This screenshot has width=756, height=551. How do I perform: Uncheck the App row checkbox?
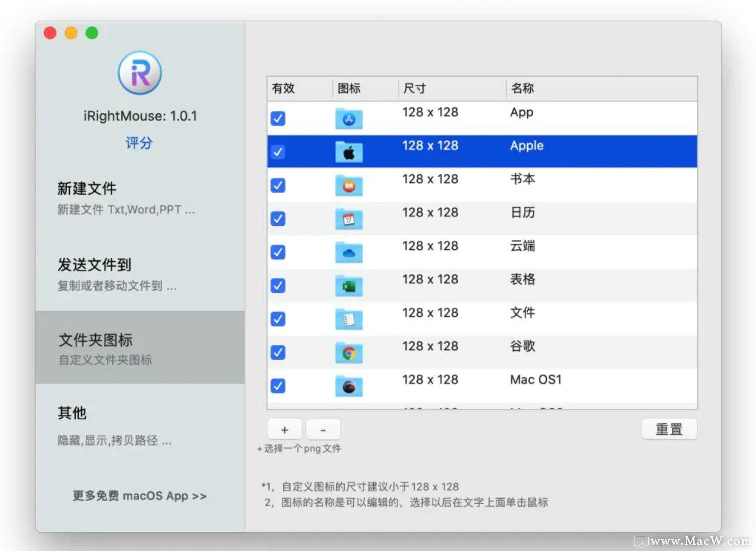(278, 119)
